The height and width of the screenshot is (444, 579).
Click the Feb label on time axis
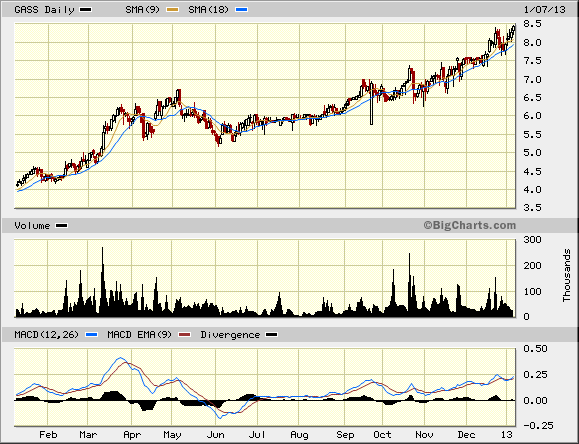tap(48, 435)
